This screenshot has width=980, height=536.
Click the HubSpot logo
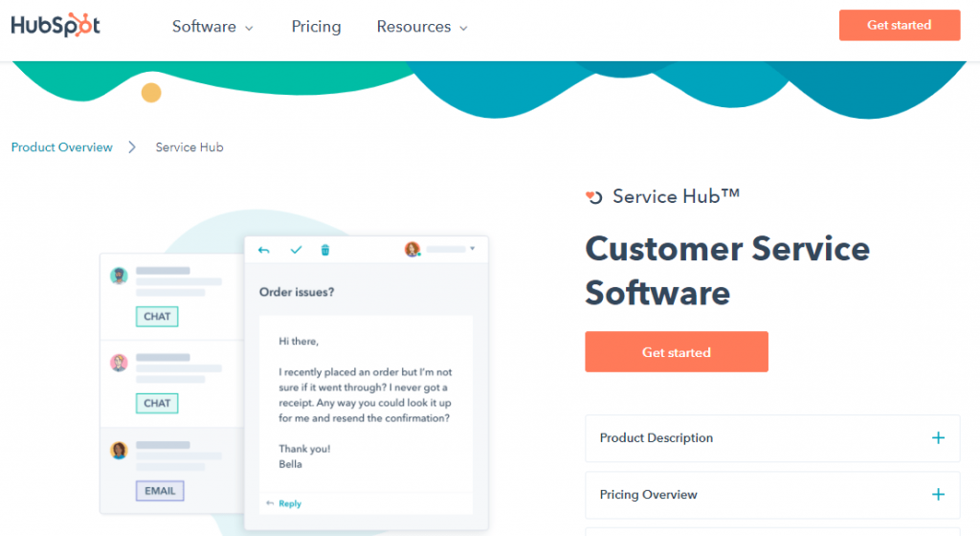(56, 25)
